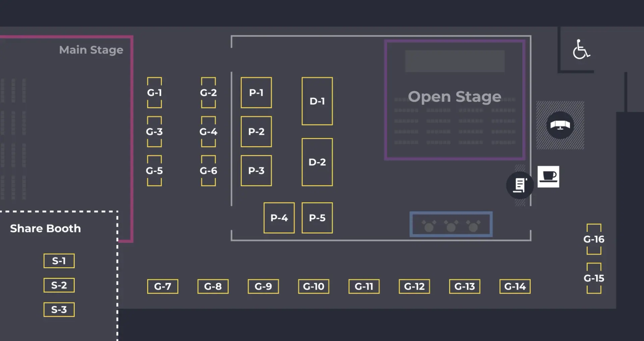
Task: Pick booth G-3
Action: click(154, 131)
